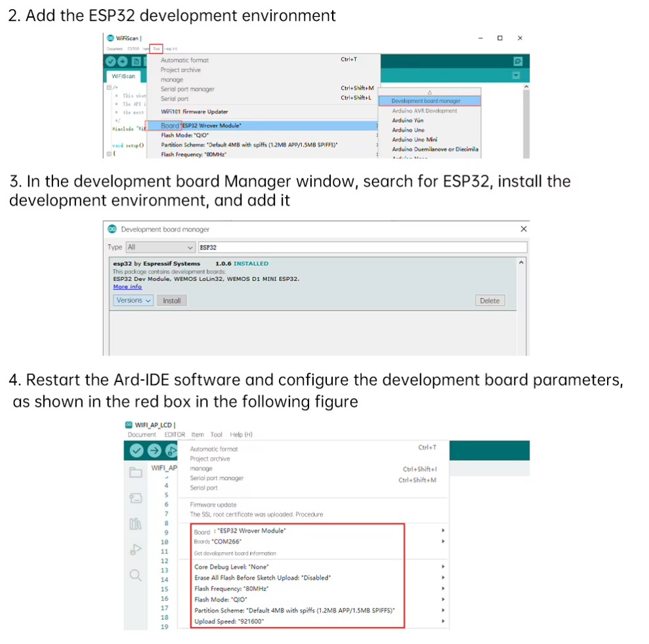
Task: Open the Debug icon in WIFI_AP_LCD sidebar
Action: point(135,549)
